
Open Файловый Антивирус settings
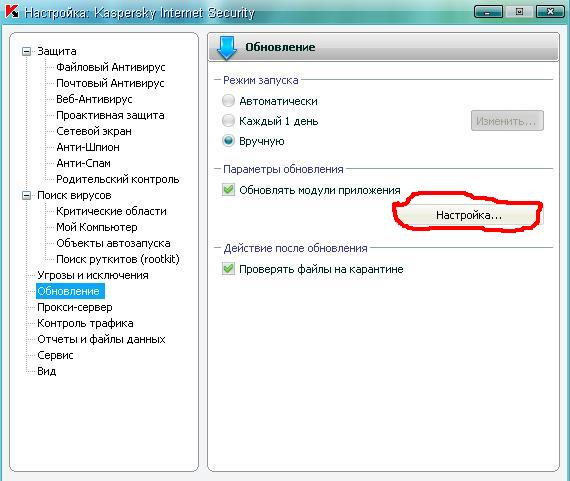point(111,67)
